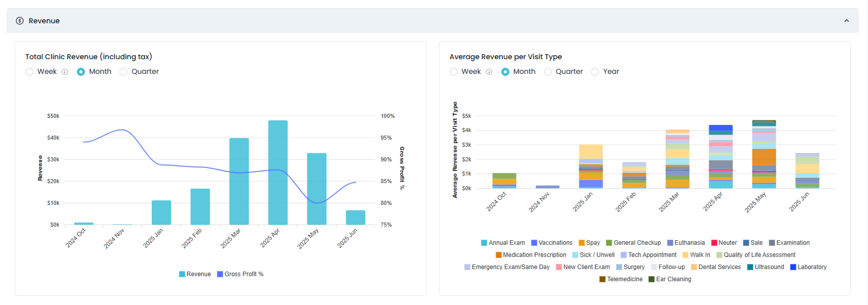Select Quarter radio in Total Clinic Revenue
The image size is (868, 305).
tap(123, 72)
